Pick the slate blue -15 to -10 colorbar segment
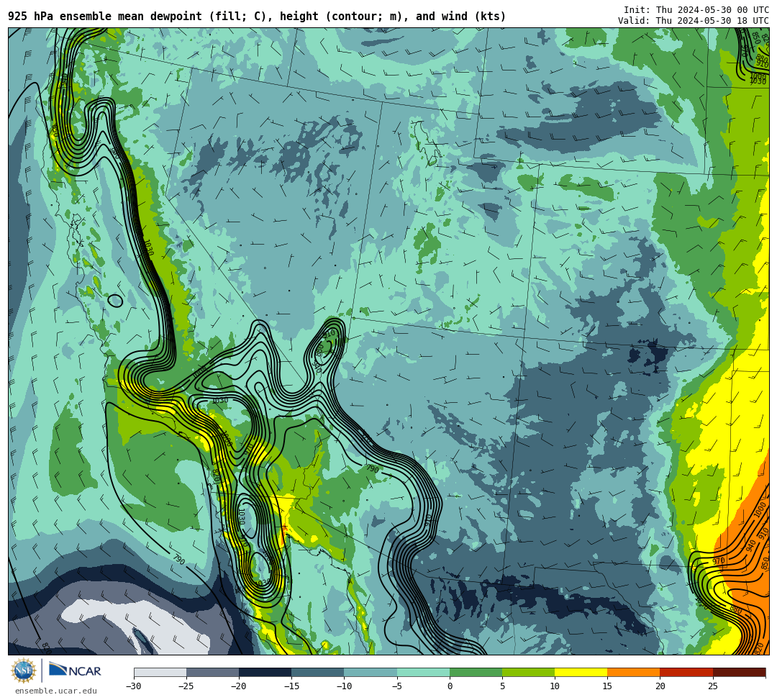This screenshot has width=777, height=700. [x=318, y=673]
